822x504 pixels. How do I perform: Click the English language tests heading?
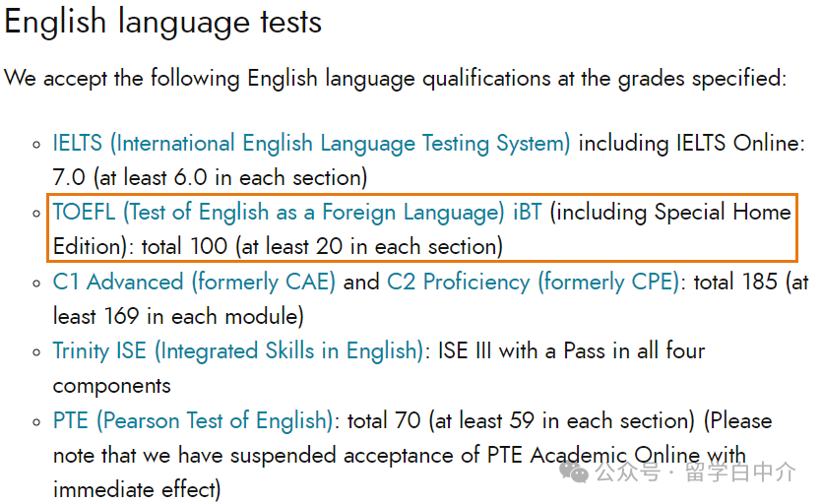[x=163, y=22]
